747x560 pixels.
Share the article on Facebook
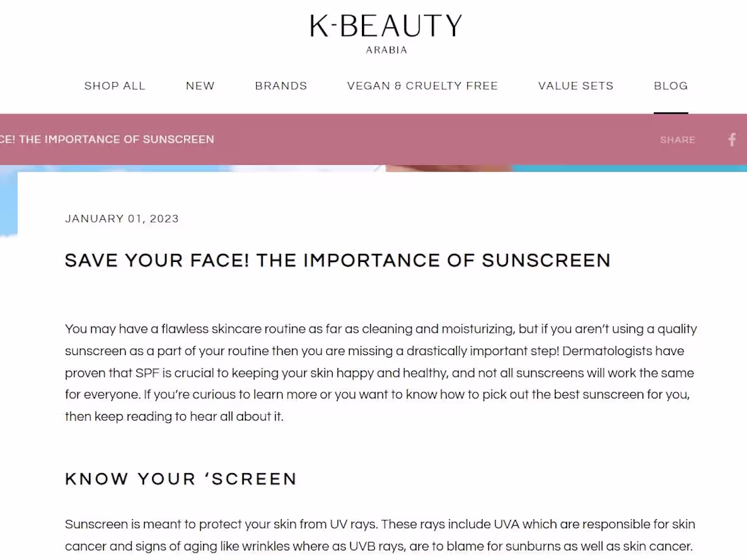732,140
